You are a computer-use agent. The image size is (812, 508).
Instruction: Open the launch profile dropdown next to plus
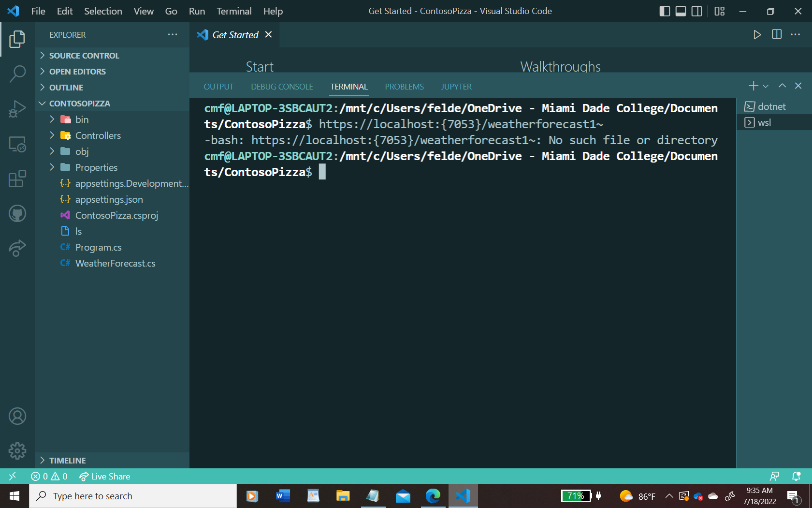tap(766, 86)
